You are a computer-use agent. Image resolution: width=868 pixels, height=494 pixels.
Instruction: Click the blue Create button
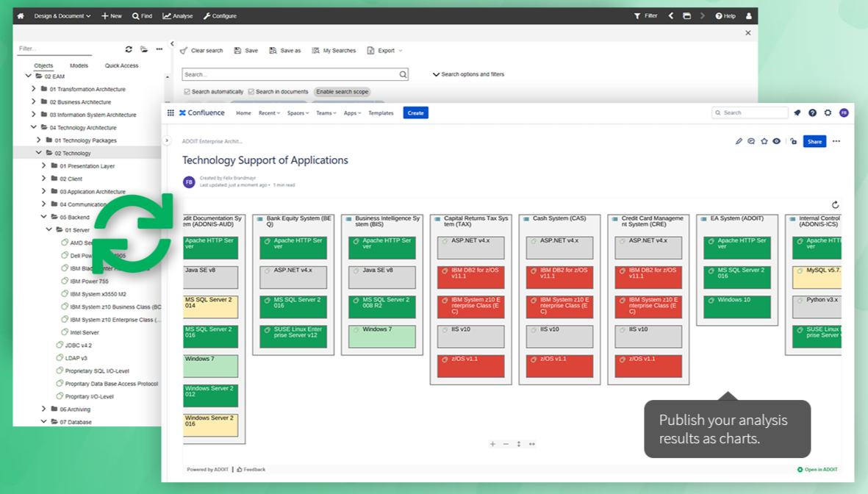(415, 113)
